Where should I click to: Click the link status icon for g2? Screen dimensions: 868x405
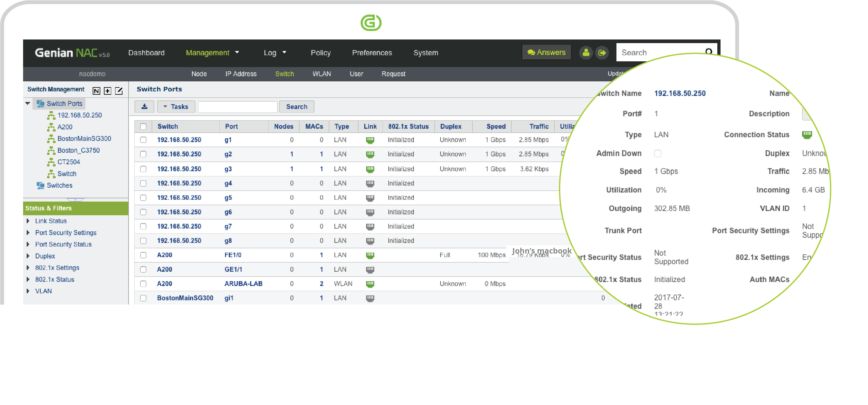pyautogui.click(x=370, y=154)
